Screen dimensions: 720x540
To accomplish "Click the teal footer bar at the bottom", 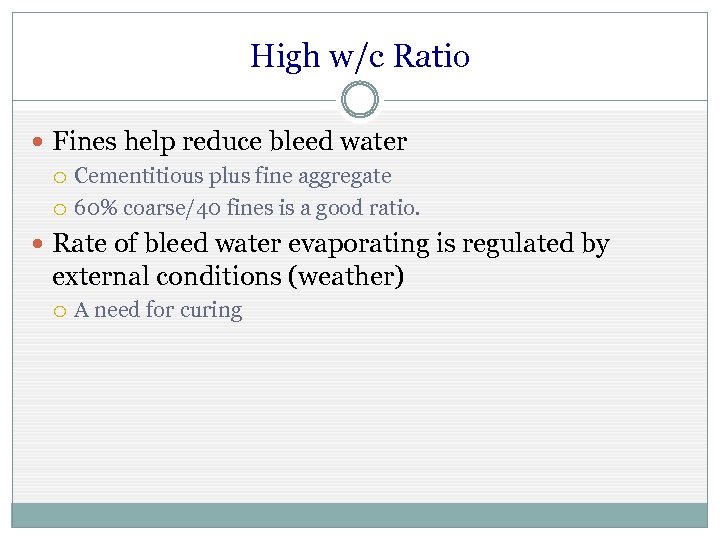I will (360, 514).
